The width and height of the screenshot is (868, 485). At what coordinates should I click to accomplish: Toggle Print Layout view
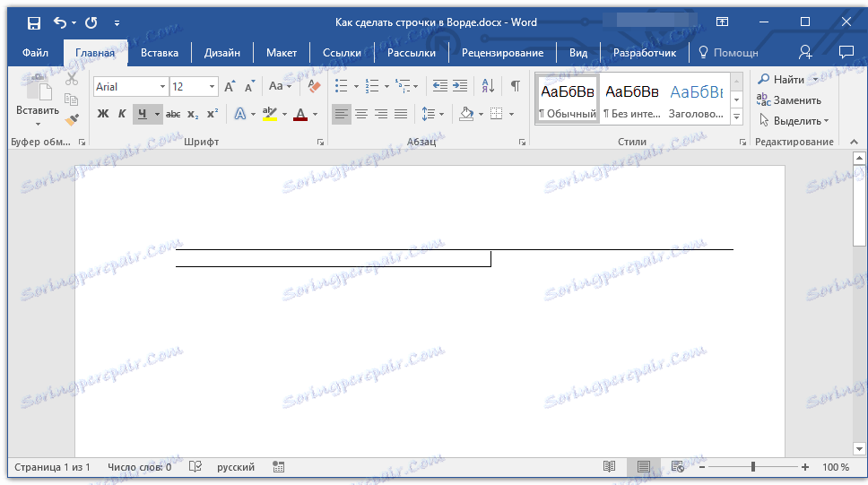(643, 467)
